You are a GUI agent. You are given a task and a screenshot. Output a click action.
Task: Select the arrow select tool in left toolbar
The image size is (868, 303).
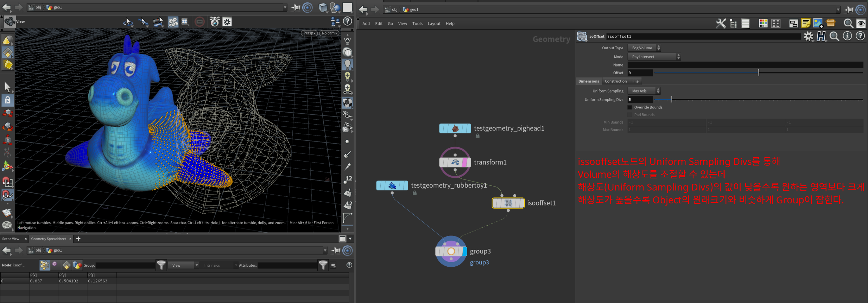pos(7,87)
